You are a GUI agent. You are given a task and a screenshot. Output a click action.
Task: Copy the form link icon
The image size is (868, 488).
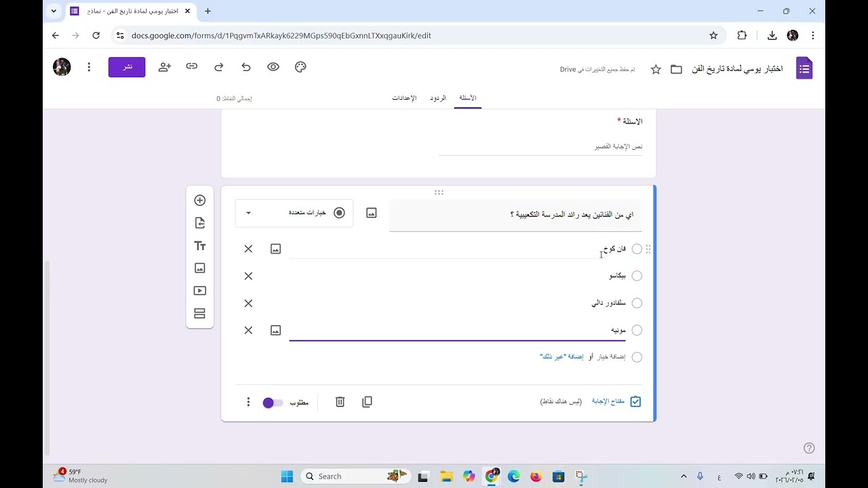[192, 66]
